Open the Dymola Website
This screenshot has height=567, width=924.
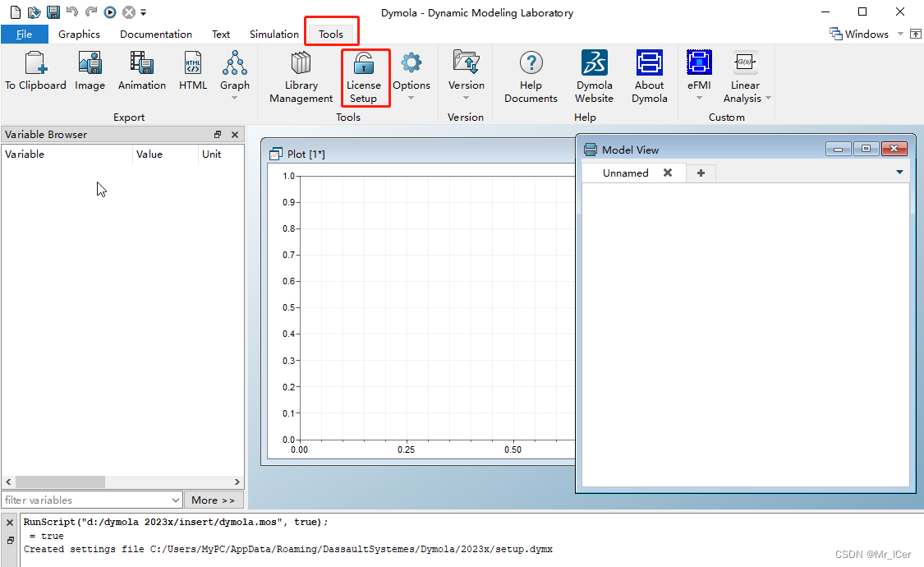click(595, 77)
